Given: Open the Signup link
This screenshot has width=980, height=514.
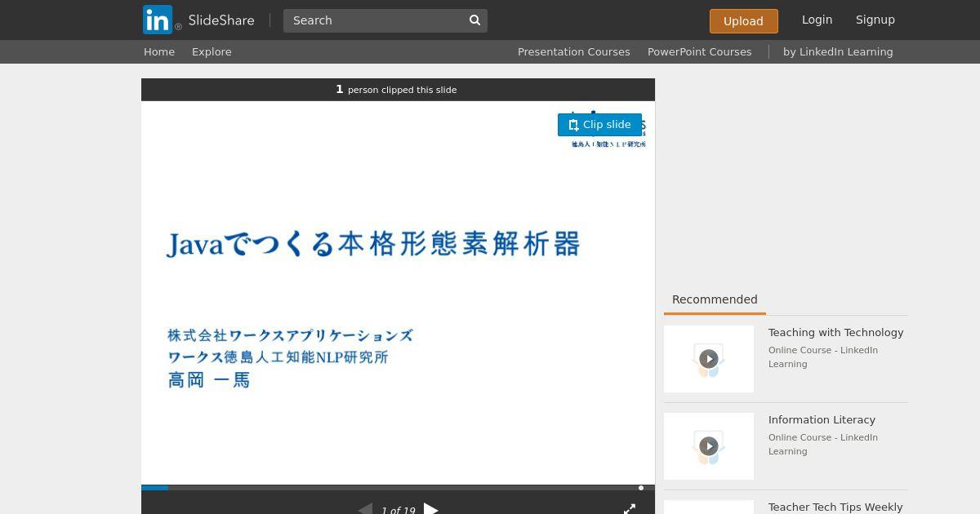Looking at the screenshot, I should click(875, 20).
